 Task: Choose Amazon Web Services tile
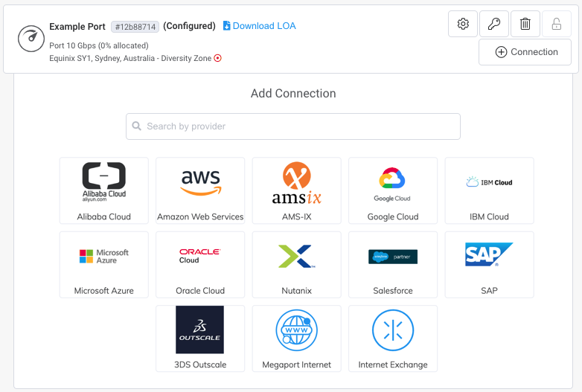[200, 190]
